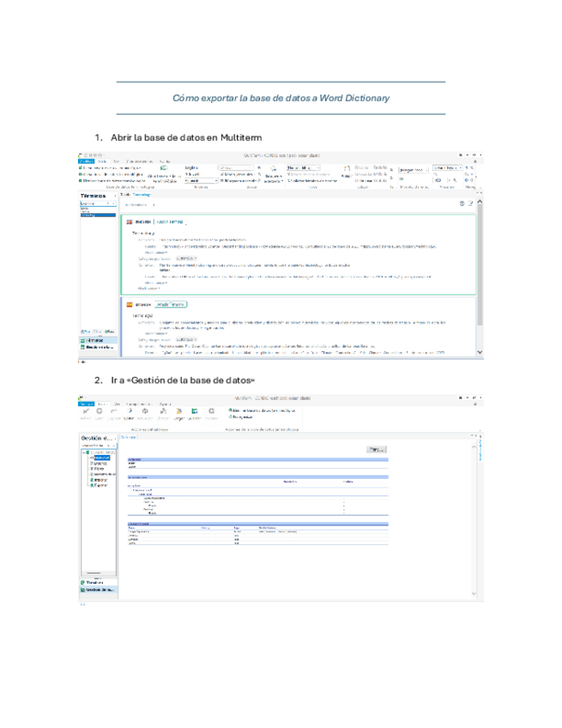Open Inicio tab in first MultiTerm screenshot

[103, 161]
